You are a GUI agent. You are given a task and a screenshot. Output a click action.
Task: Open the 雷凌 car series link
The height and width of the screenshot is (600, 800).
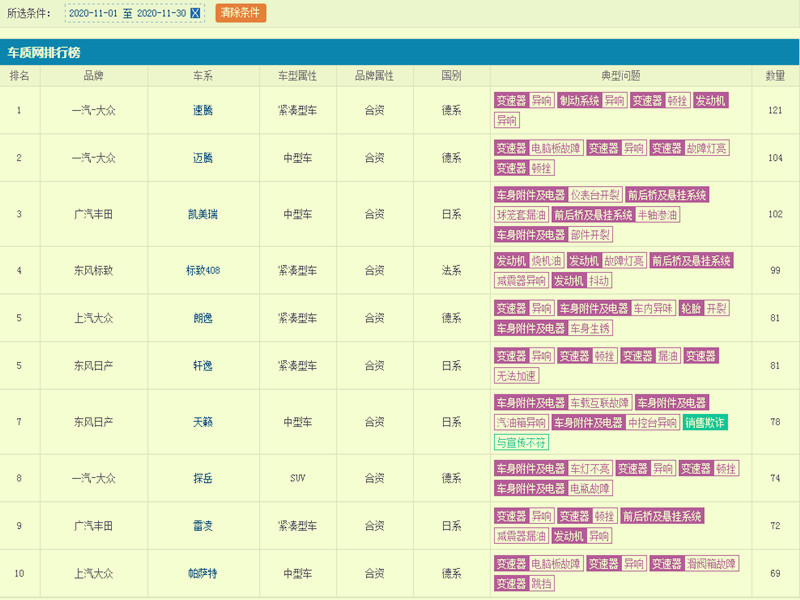tap(203, 526)
